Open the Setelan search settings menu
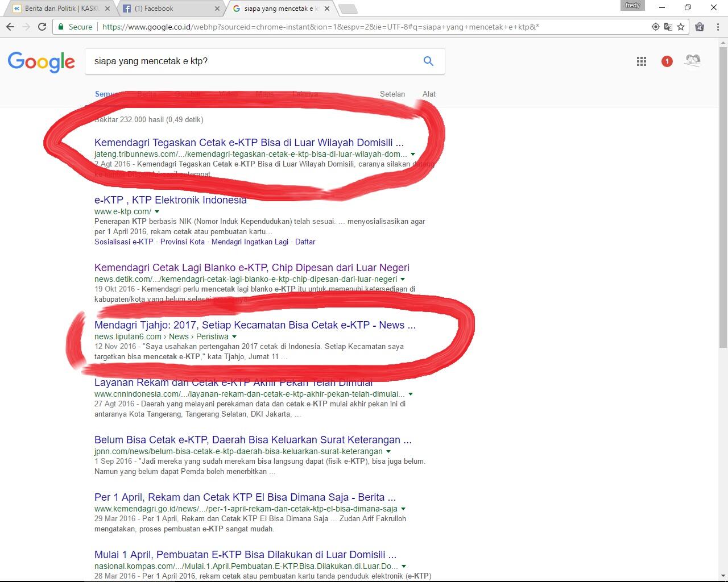The width and height of the screenshot is (728, 582). pyautogui.click(x=392, y=94)
